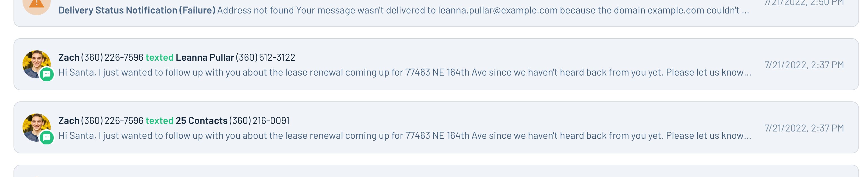Click green 'texted' label for 25 Contacts
868x177 pixels.
[159, 121]
